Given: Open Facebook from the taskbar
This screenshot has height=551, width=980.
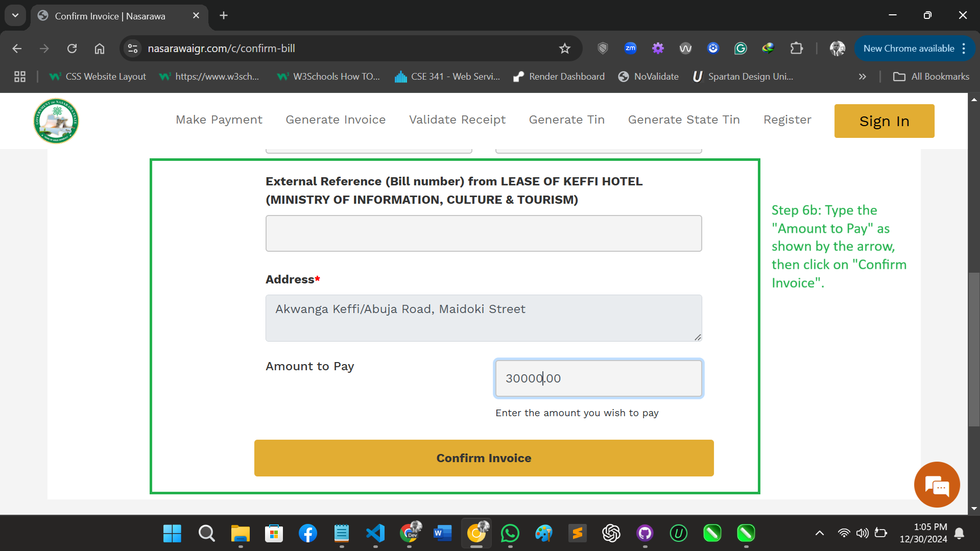Looking at the screenshot, I should 308,534.
